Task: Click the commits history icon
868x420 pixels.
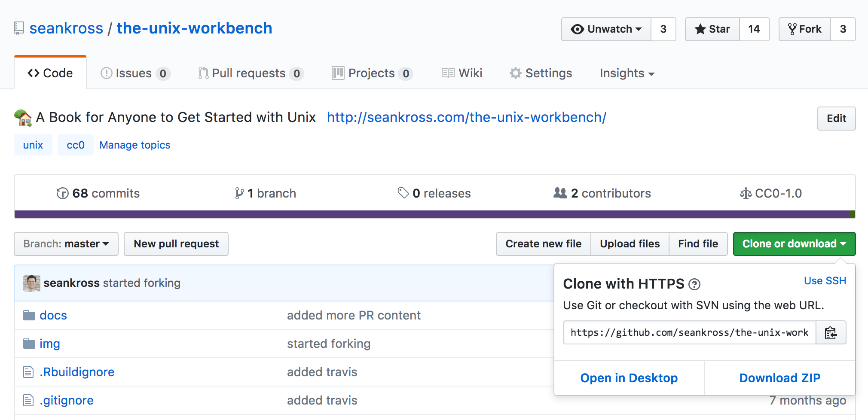Action: coord(62,194)
